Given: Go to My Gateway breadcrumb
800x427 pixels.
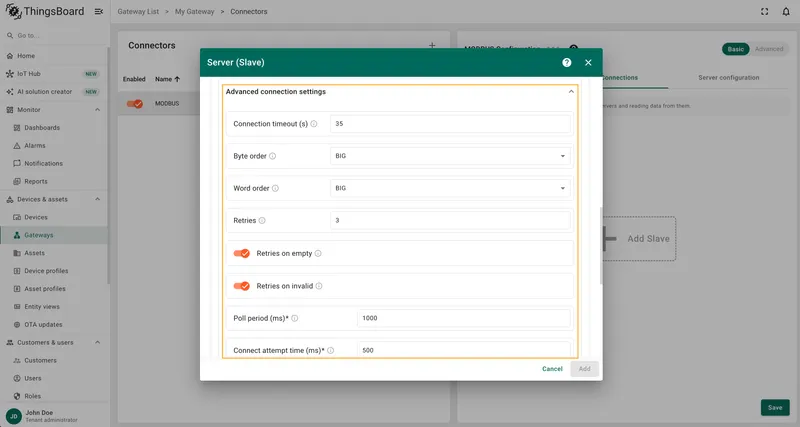Looking at the screenshot, I should pyautogui.click(x=194, y=11).
